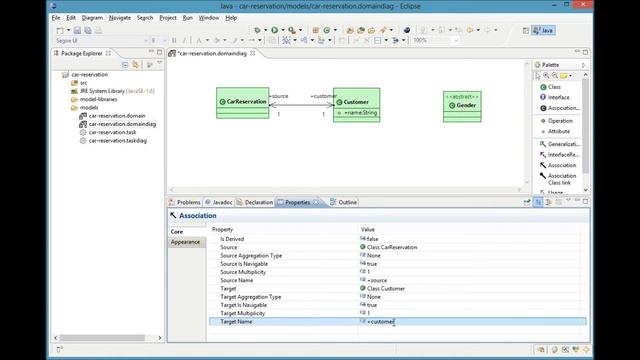Image resolution: width=640 pixels, height=360 pixels.
Task: Click the Save toolbar icon
Action: click(77, 30)
